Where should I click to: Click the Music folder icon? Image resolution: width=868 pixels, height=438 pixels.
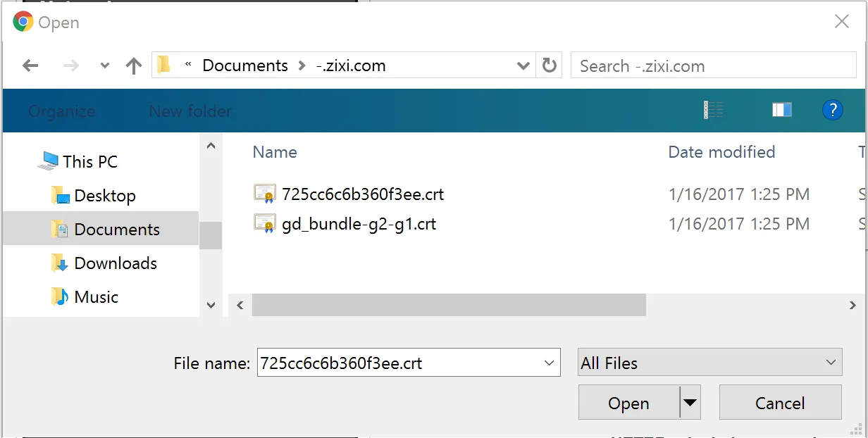click(x=61, y=296)
